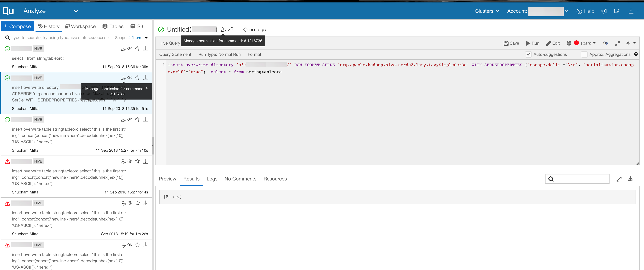The height and width of the screenshot is (270, 644).
Task: Open the Workspace tab
Action: coord(80,27)
